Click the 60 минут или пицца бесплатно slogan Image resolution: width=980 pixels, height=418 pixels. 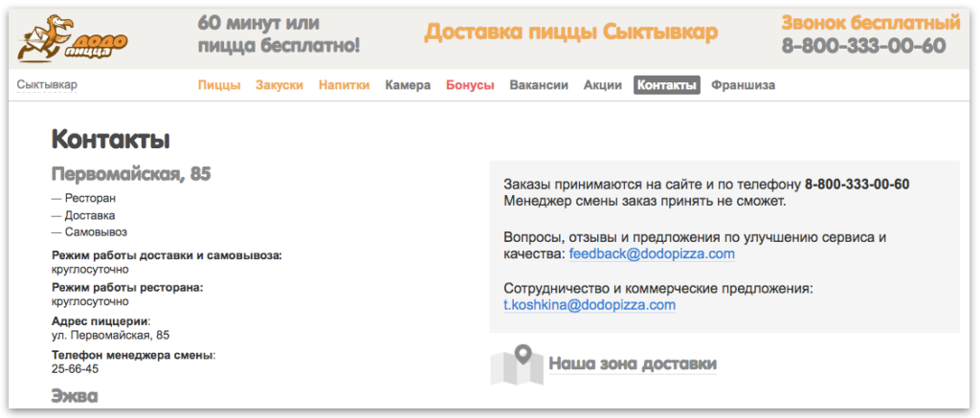click(x=278, y=33)
